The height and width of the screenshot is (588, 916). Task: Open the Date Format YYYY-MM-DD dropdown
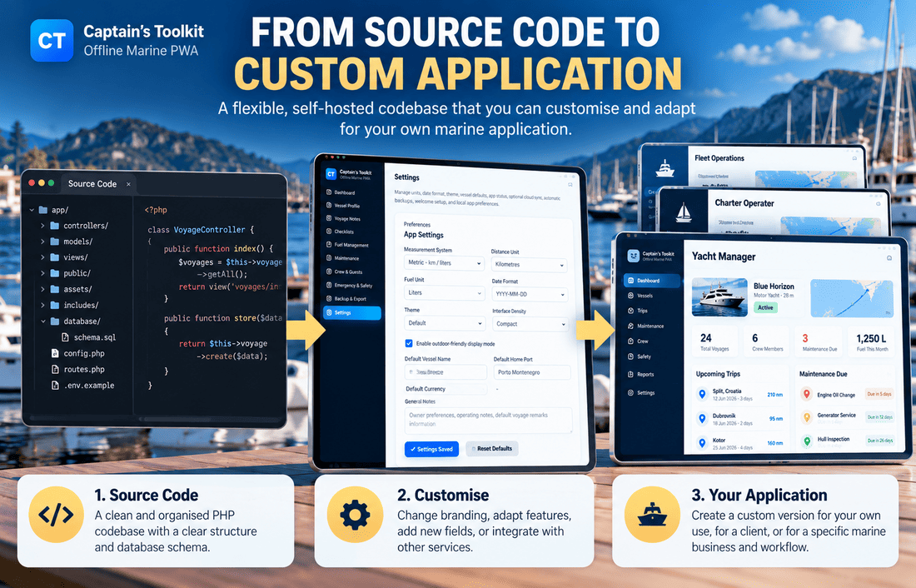coord(530,294)
